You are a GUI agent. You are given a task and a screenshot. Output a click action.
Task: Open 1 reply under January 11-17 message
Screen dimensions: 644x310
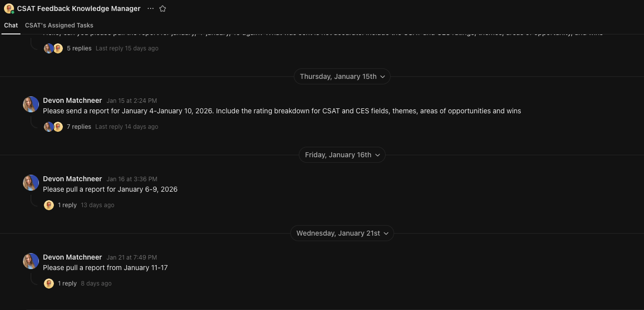pyautogui.click(x=67, y=284)
